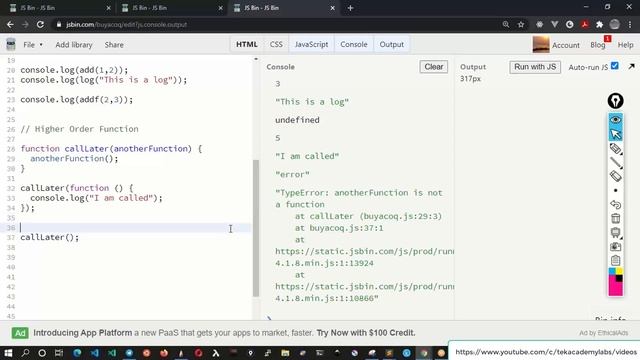Open Chrome three-dot menu
The width and height of the screenshot is (640, 360).
tap(631, 24)
